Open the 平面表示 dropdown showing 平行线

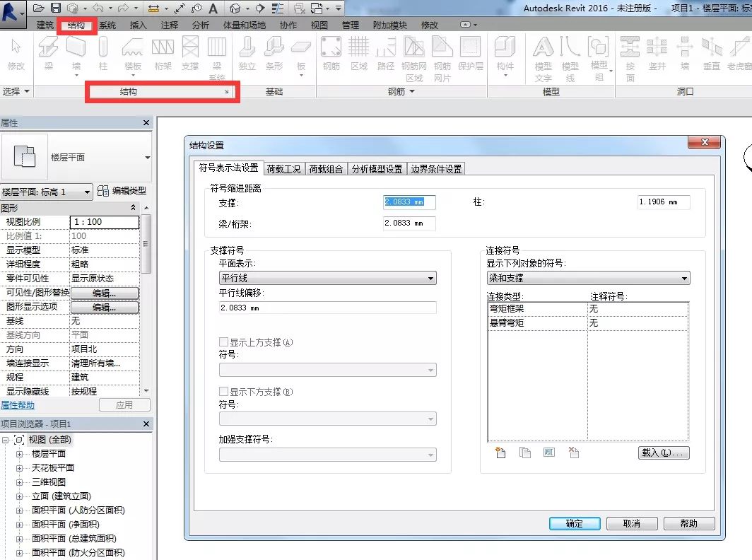[x=327, y=278]
